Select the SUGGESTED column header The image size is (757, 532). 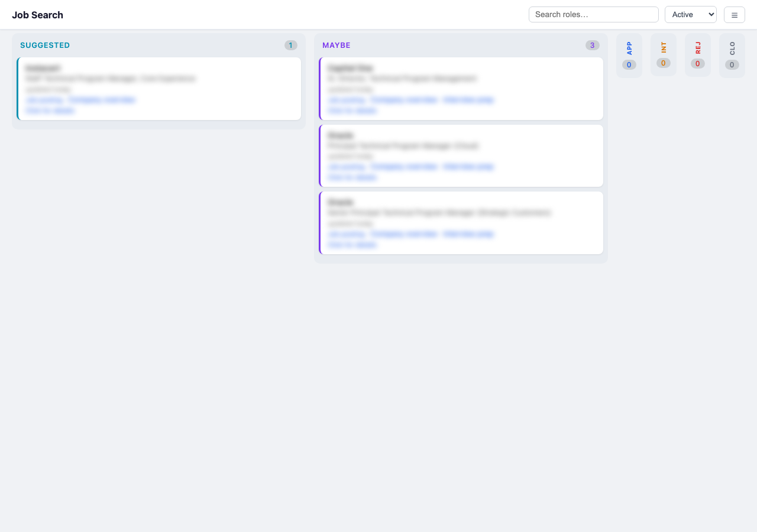coord(45,45)
